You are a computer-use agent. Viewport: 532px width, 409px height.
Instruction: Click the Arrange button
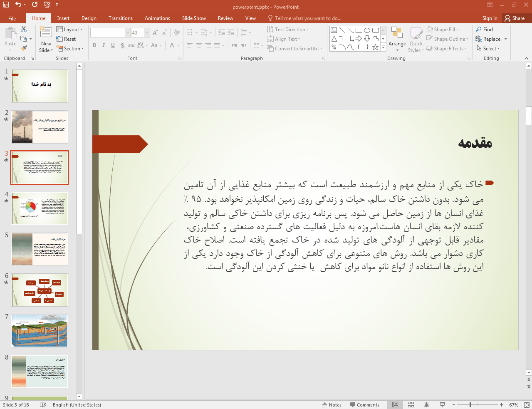(397, 40)
